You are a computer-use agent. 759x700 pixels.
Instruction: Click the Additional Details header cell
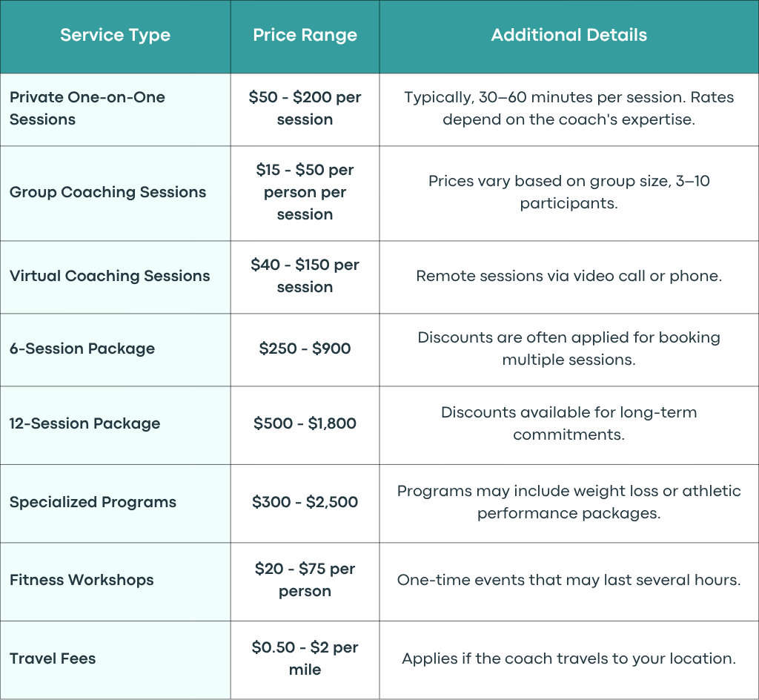[569, 36]
